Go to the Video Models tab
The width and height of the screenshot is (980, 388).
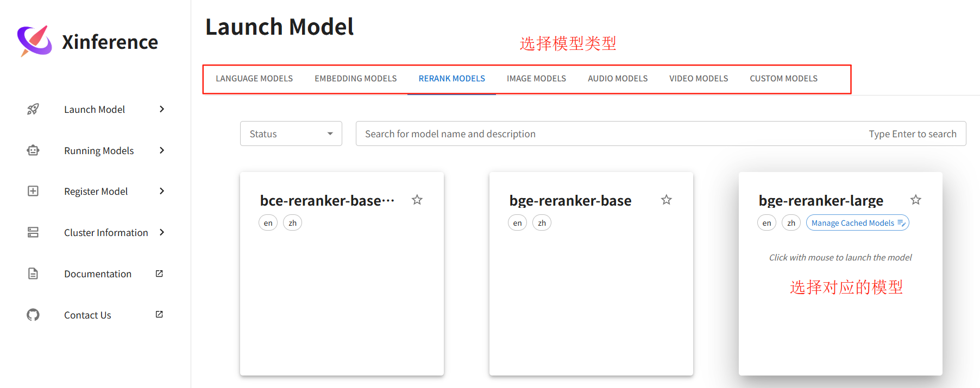[x=699, y=79]
